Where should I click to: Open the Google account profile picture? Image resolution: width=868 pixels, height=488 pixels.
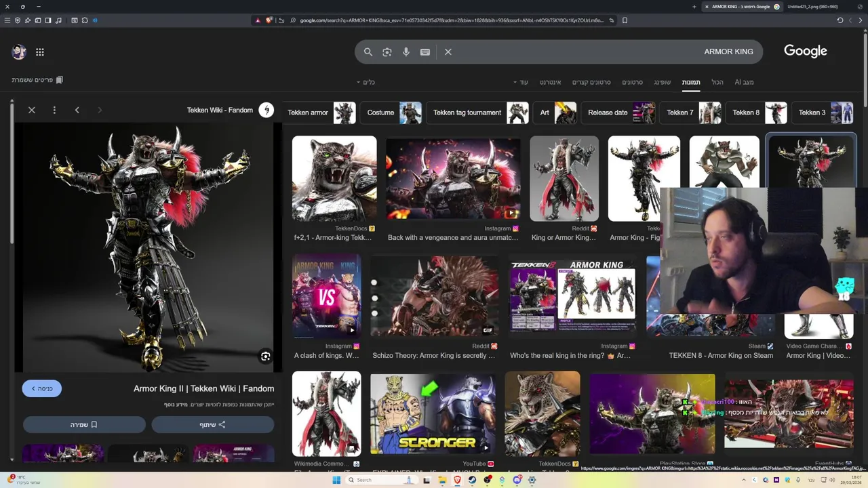19,52
